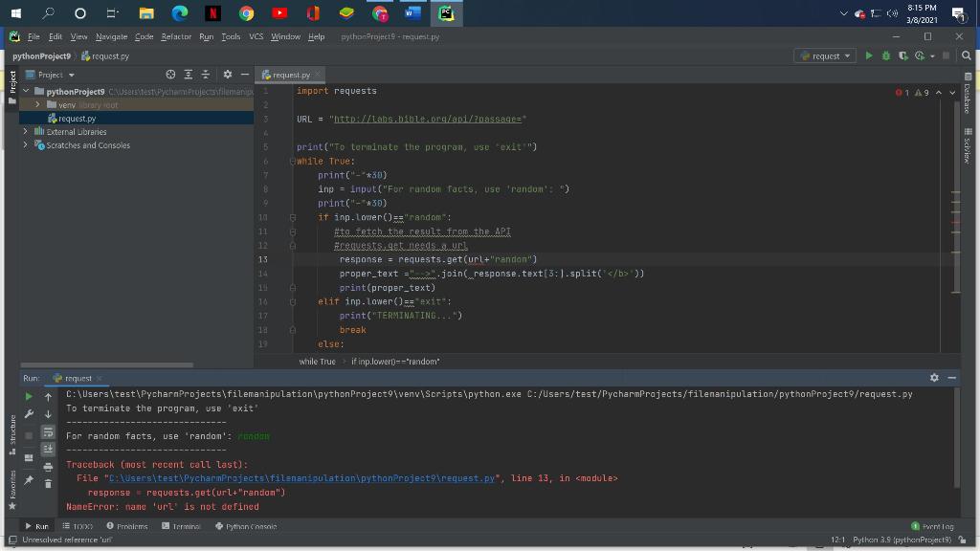The image size is (980, 551).
Task: Expand the venv folder
Action: click(37, 104)
